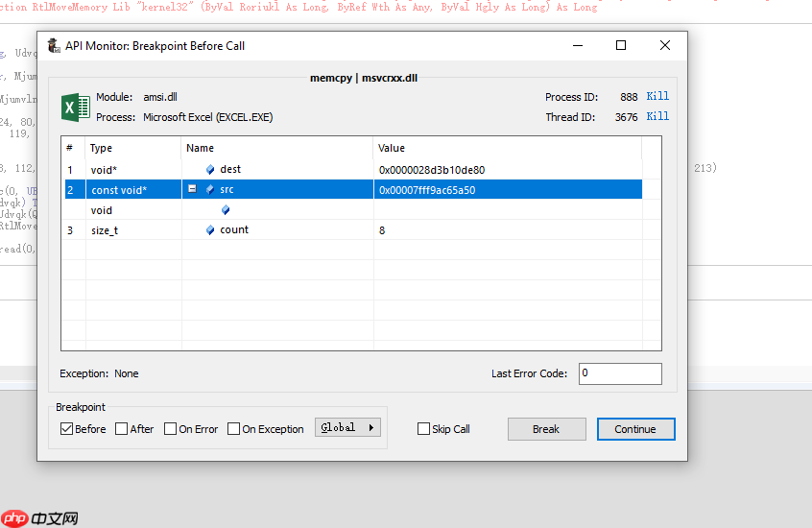The height and width of the screenshot is (528, 812).
Task: Click the Type column header
Action: point(133,148)
